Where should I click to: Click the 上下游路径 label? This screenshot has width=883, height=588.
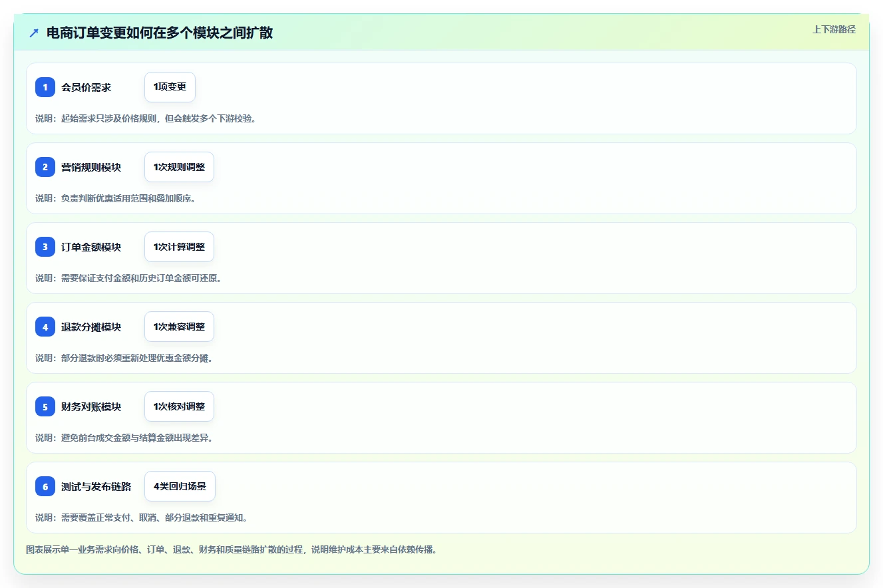(834, 29)
